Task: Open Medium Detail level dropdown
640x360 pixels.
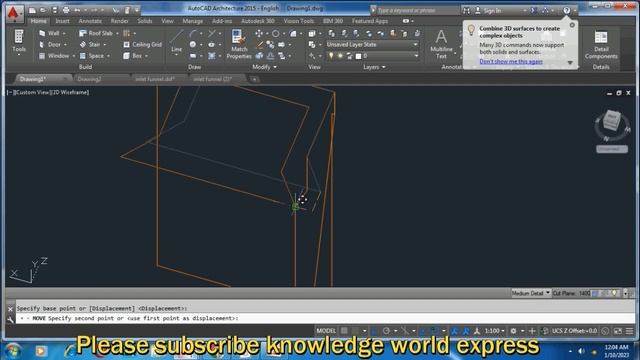Action: pyautogui.click(x=531, y=293)
